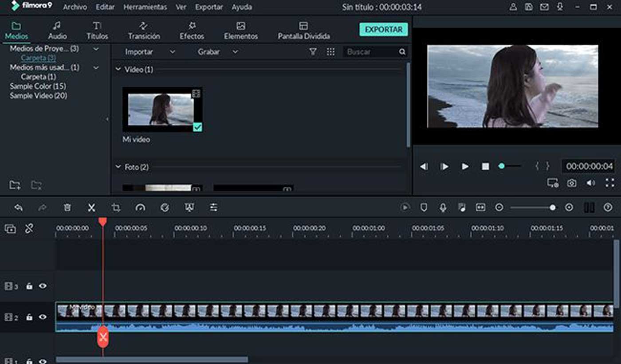Viewport: 621px width, 364px height.
Task: Open the color correction palette icon
Action: point(165,207)
